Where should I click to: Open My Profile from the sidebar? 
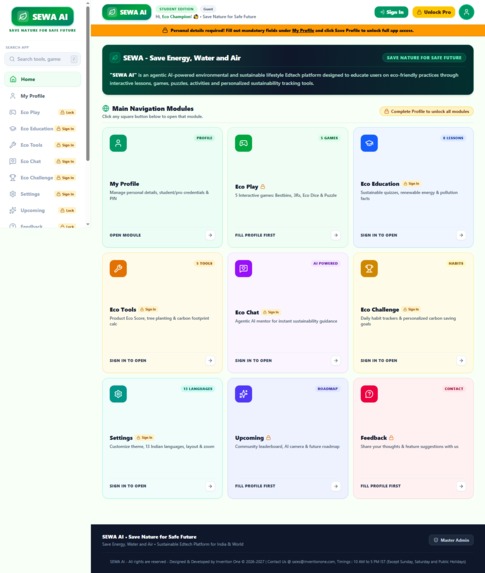point(42,96)
